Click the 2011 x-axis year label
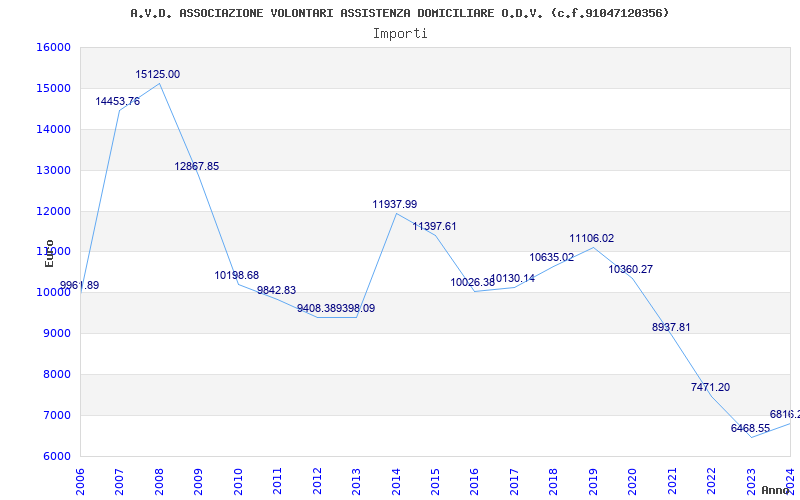 (x=278, y=481)
